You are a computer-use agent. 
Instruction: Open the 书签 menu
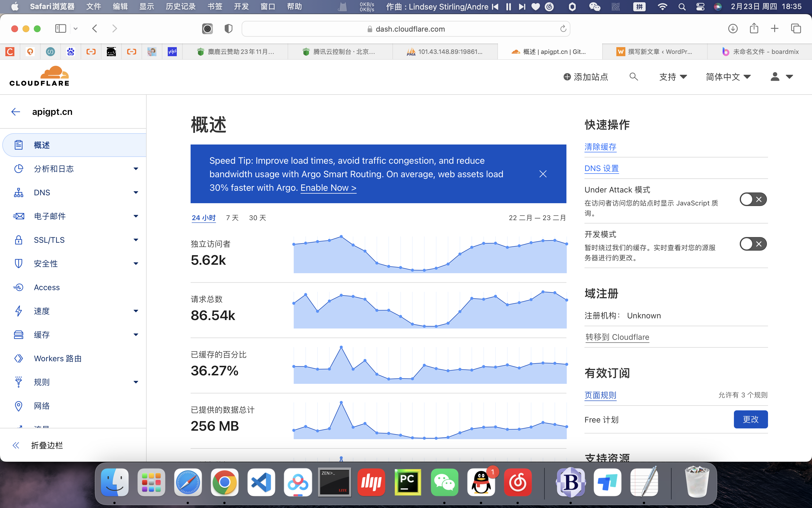215,7
